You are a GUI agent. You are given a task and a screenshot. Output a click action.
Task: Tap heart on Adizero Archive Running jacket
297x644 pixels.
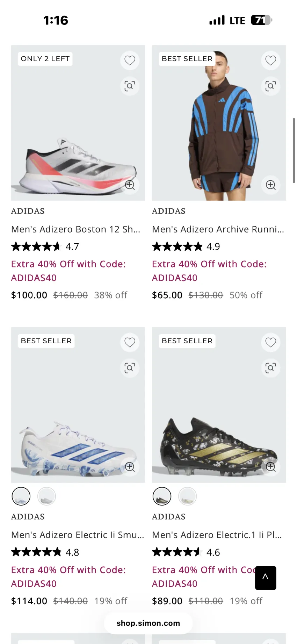tap(271, 60)
